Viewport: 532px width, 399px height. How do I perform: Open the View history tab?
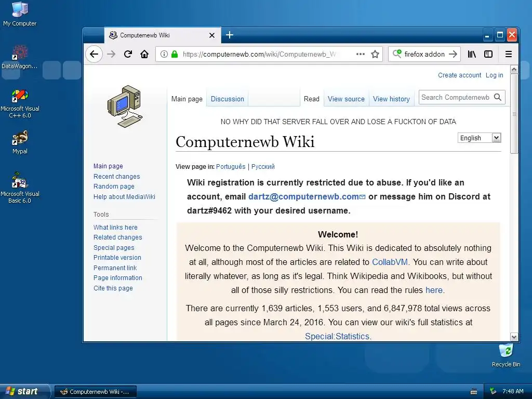(x=391, y=99)
